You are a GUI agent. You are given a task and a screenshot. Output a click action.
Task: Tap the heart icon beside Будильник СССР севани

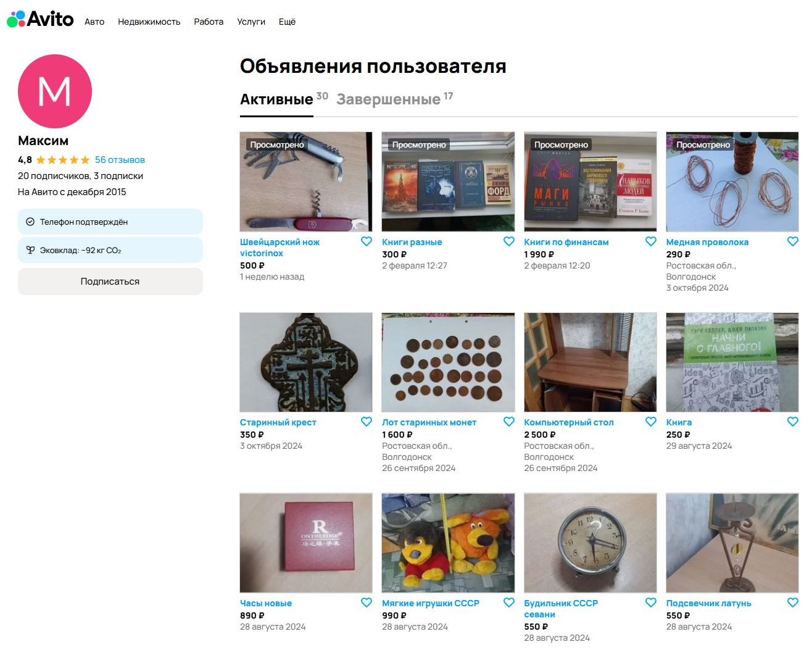click(x=651, y=603)
